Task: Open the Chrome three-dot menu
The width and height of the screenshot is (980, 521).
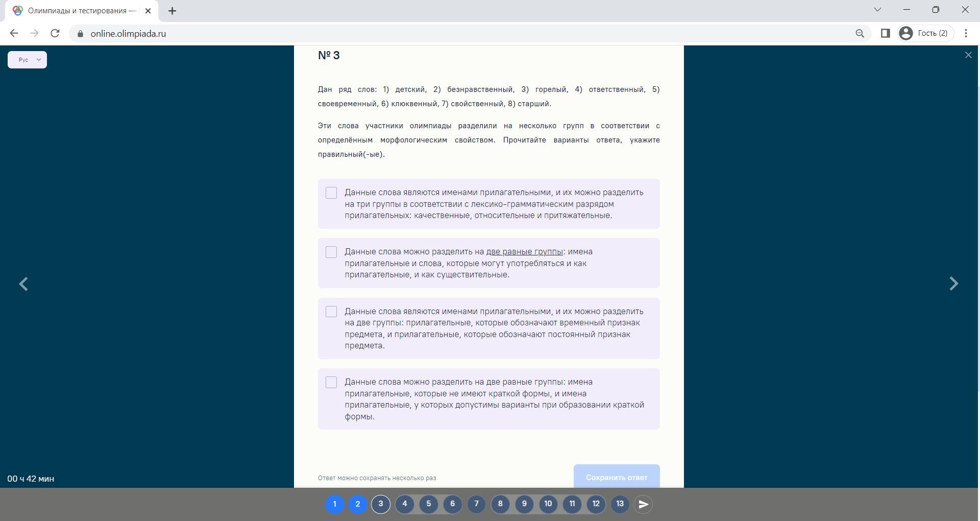Action: pyautogui.click(x=966, y=34)
